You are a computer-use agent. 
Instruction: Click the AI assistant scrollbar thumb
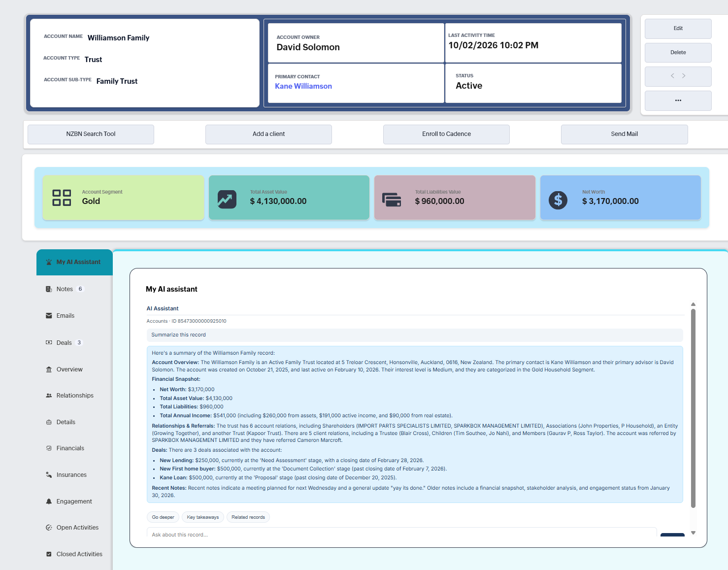693,408
